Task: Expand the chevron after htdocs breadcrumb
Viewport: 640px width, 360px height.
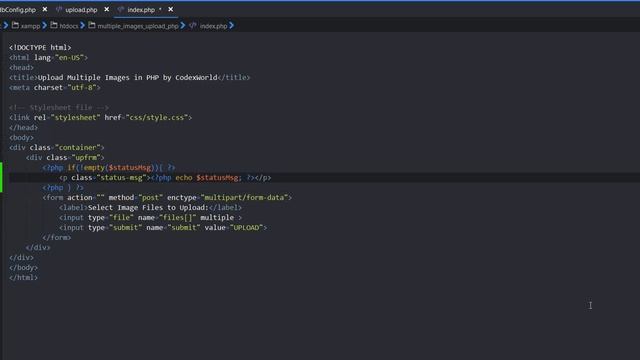Action: click(x=83, y=25)
